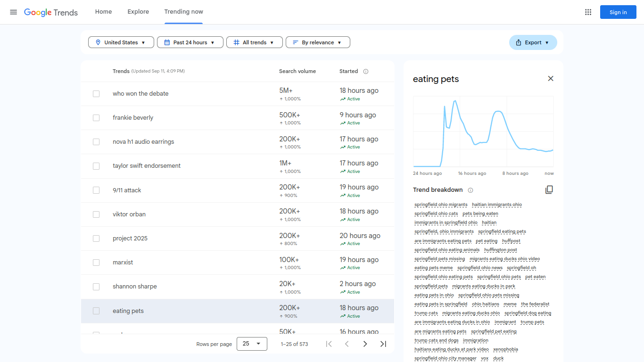
Task: Go to the next page of results
Action: tap(365, 344)
